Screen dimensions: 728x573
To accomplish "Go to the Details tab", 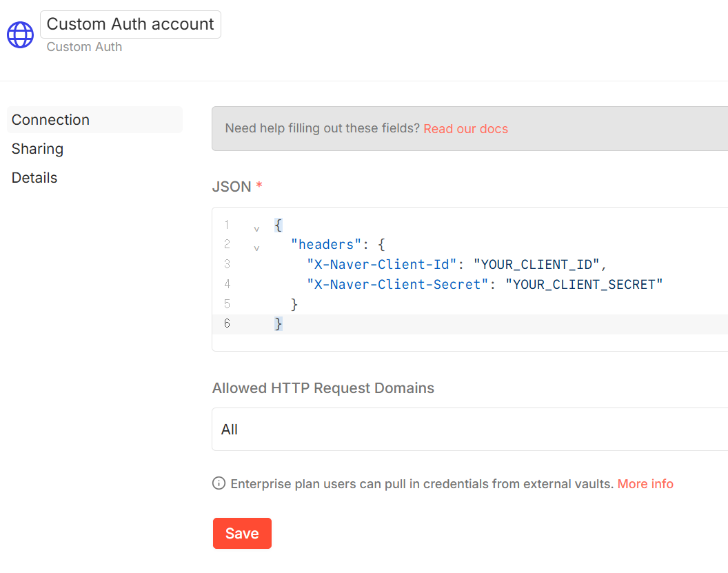I will click(x=34, y=178).
